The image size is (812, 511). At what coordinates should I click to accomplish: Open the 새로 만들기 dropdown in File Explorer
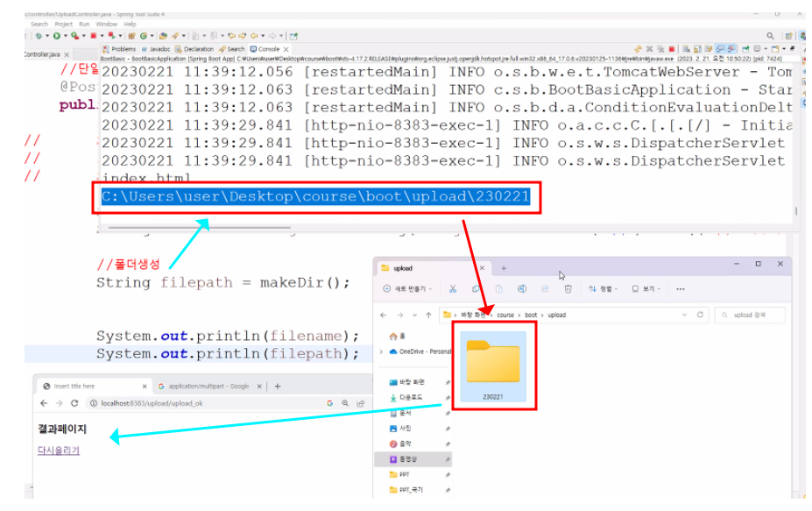pyautogui.click(x=407, y=288)
